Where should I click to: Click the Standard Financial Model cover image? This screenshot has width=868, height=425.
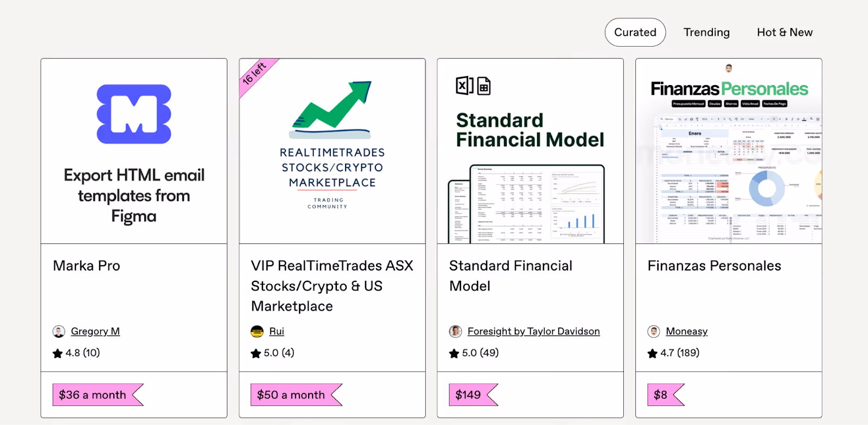(x=530, y=151)
